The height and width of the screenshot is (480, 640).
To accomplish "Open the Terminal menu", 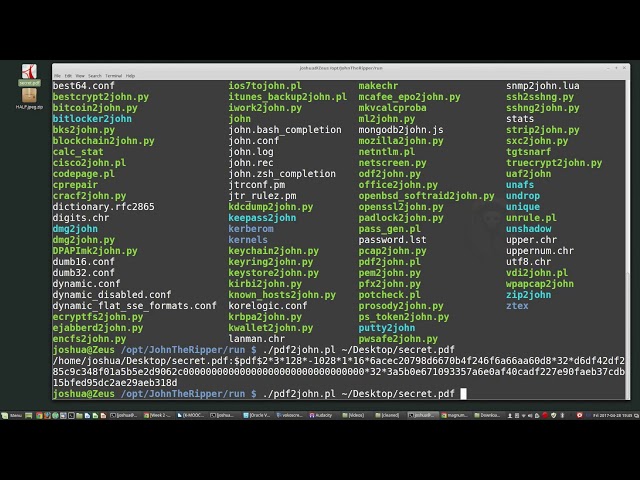I will click(x=113, y=76).
